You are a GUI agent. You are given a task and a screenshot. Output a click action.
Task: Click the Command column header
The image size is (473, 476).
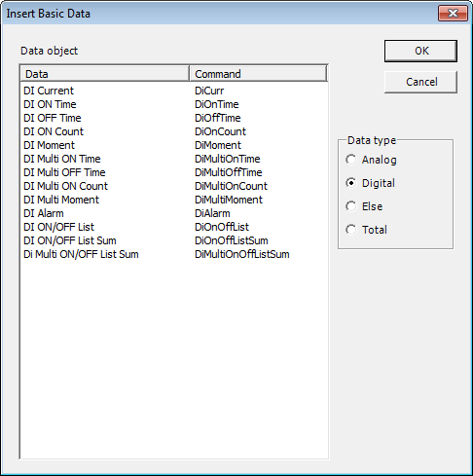pyautogui.click(x=258, y=74)
